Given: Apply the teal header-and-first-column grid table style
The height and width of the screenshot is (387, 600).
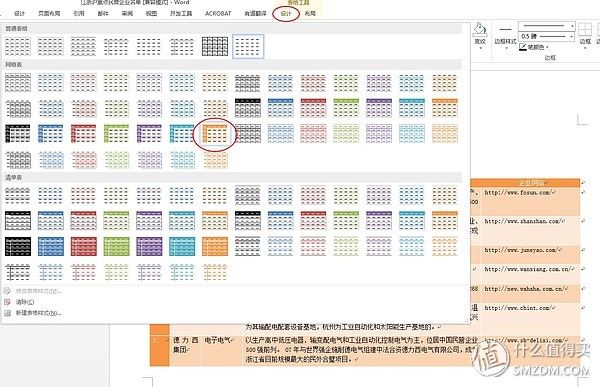Looking at the screenshot, I should click(x=182, y=134).
